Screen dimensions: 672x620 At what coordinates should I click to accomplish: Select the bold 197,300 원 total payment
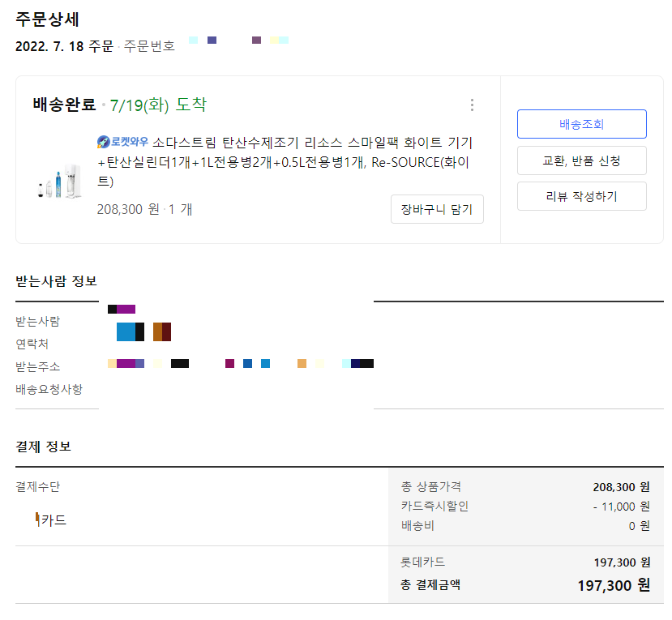614,585
